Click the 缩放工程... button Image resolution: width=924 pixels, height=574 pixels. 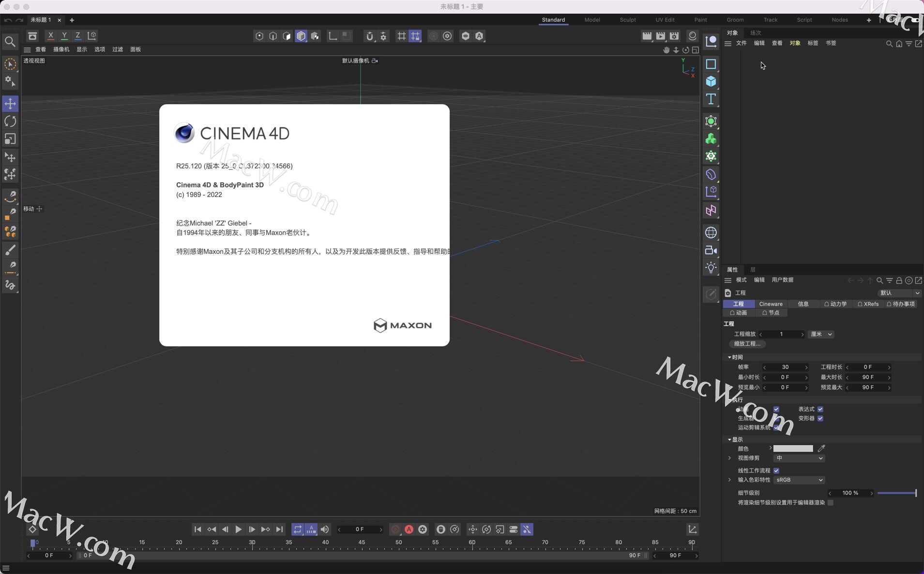point(747,344)
